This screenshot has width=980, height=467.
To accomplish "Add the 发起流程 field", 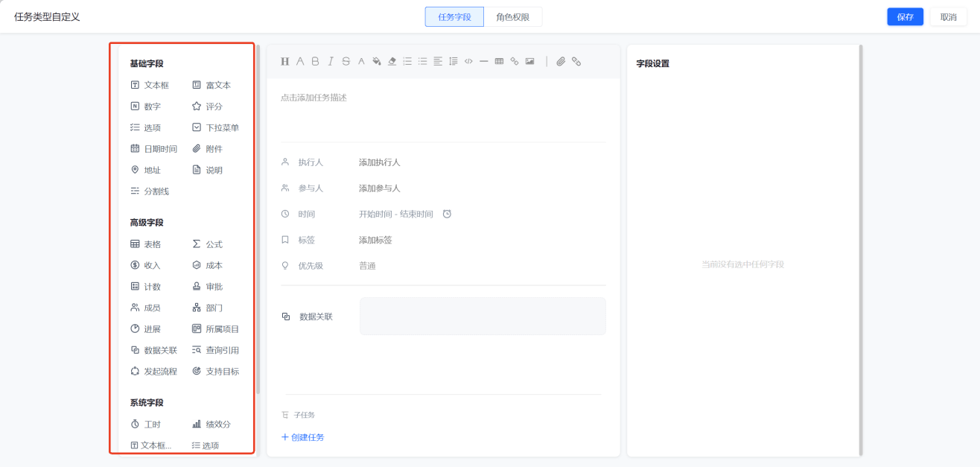I will click(154, 372).
